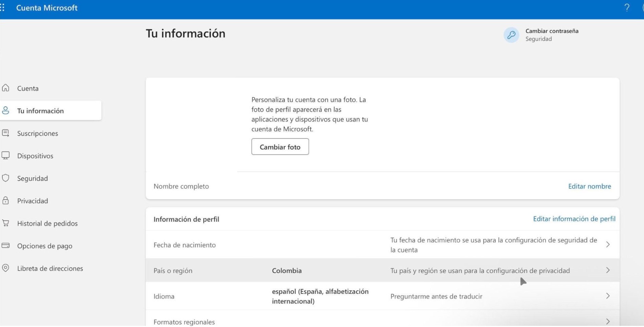This screenshot has height=327, width=644.
Task: Click the padlock icon for Privacidad
Action: 5,201
